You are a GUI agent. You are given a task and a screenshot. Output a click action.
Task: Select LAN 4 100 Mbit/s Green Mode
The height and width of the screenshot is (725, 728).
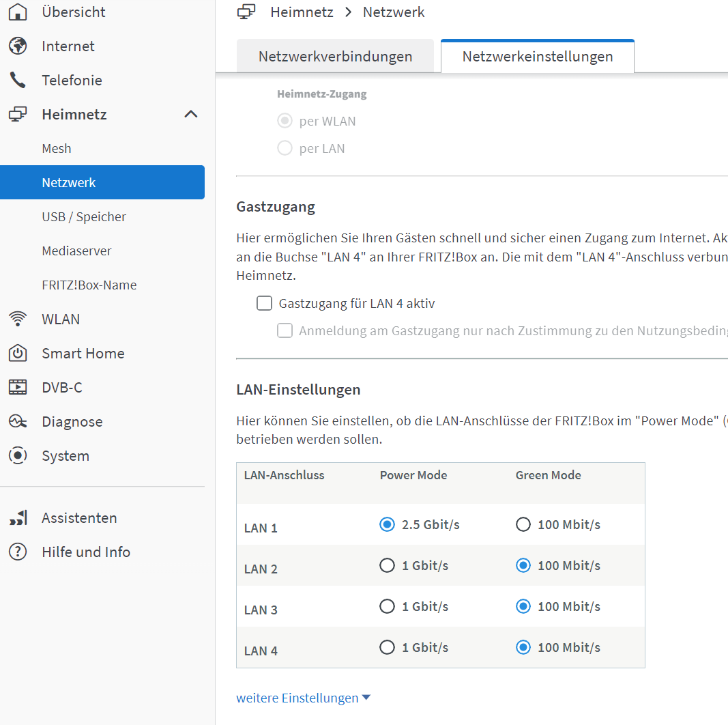(523, 647)
